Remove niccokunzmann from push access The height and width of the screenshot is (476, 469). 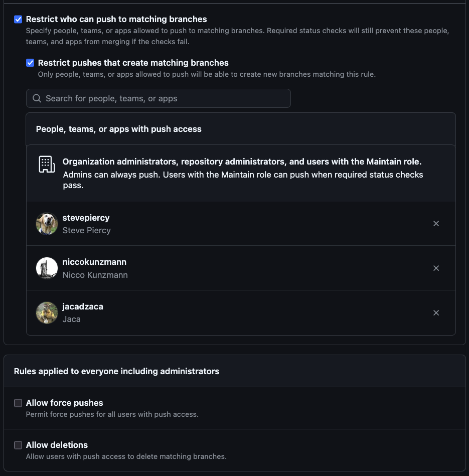click(x=436, y=268)
